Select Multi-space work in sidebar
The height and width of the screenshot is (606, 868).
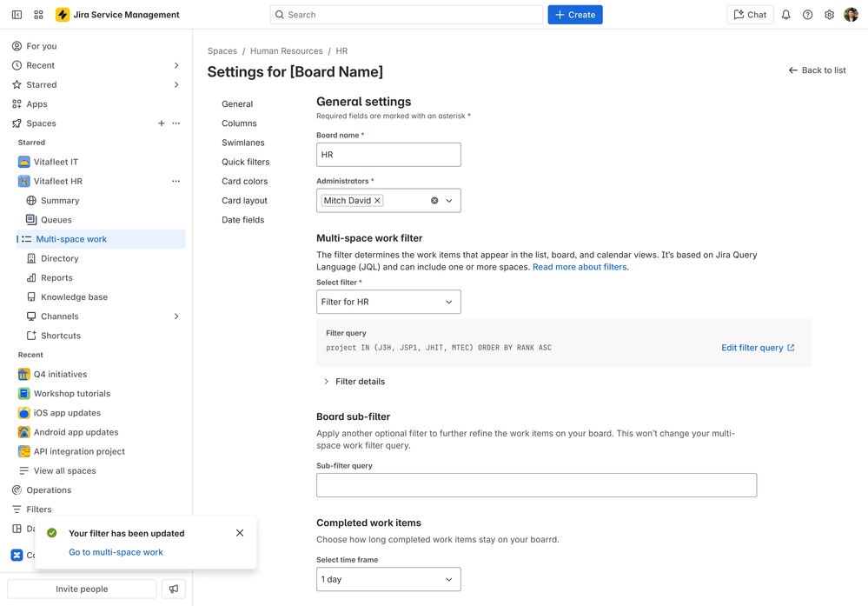(101, 239)
